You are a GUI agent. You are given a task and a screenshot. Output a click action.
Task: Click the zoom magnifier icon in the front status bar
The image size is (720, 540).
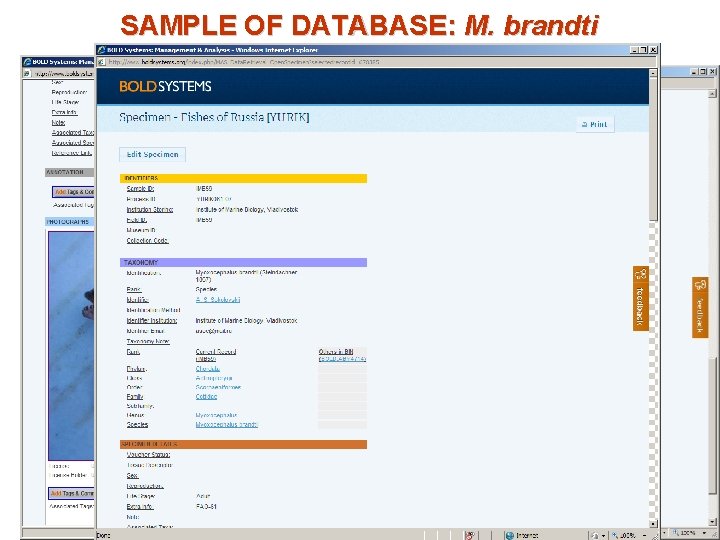click(x=615, y=535)
